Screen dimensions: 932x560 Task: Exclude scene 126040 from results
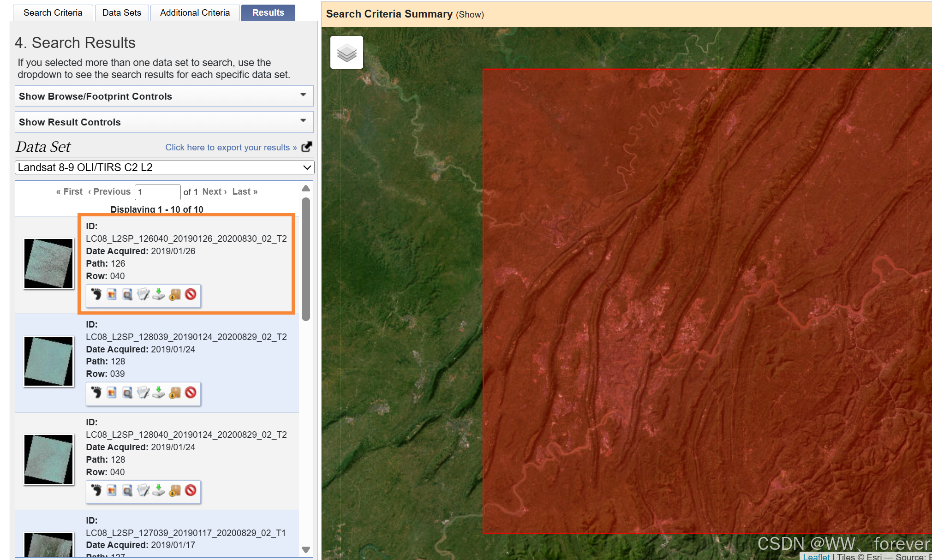[x=191, y=294]
